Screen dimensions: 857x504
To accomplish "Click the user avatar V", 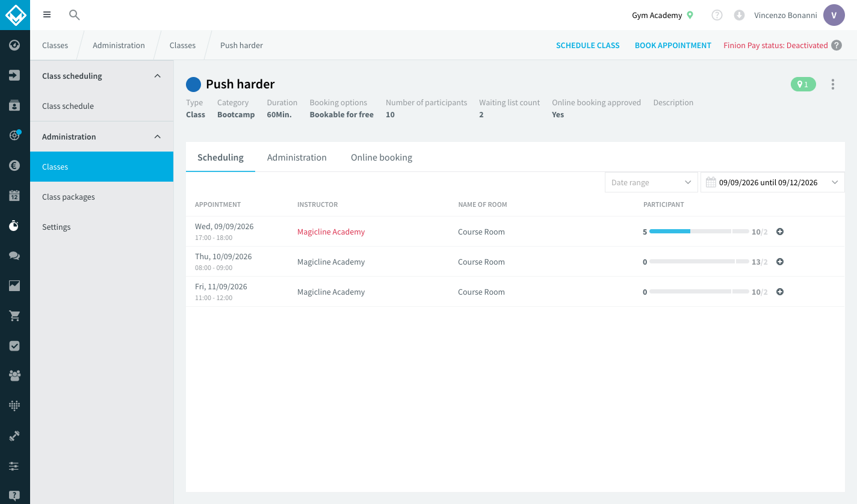I will (834, 15).
